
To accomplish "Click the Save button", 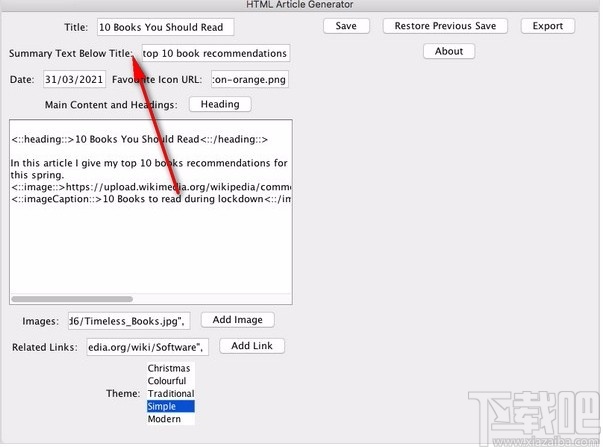I will click(346, 26).
